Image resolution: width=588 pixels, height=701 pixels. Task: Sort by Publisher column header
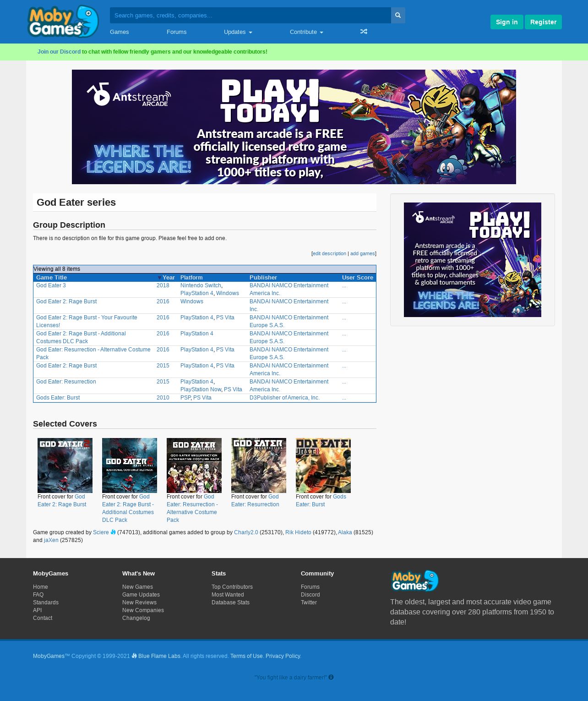(263, 278)
